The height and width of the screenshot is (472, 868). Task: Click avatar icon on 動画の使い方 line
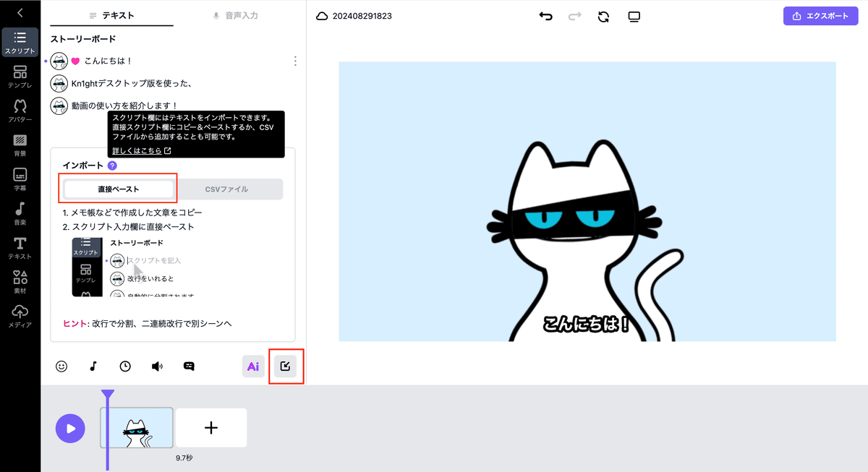click(x=59, y=106)
